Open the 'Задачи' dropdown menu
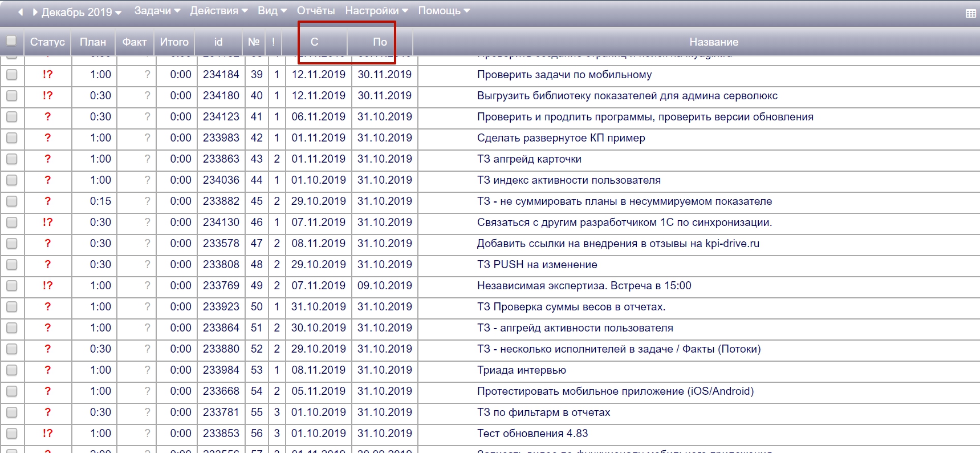 [x=157, y=11]
